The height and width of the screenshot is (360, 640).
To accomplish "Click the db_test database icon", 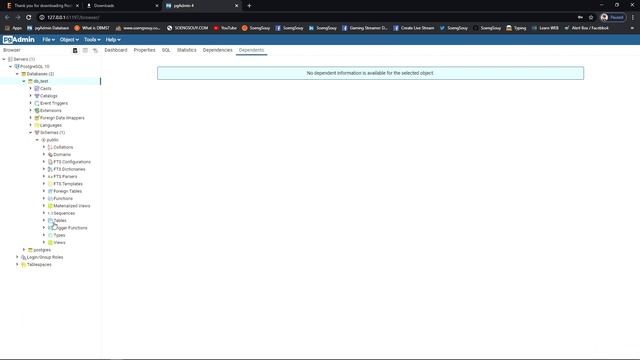I will pyautogui.click(x=30, y=81).
